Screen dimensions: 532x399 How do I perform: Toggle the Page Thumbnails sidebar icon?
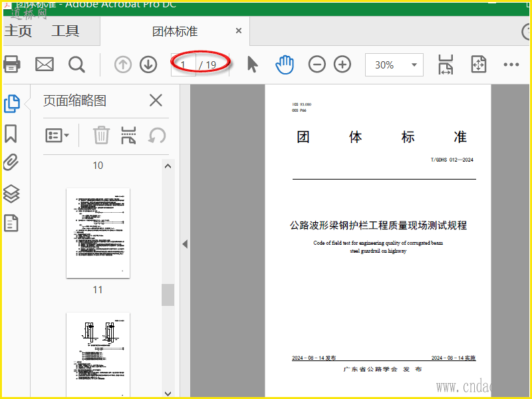point(12,104)
